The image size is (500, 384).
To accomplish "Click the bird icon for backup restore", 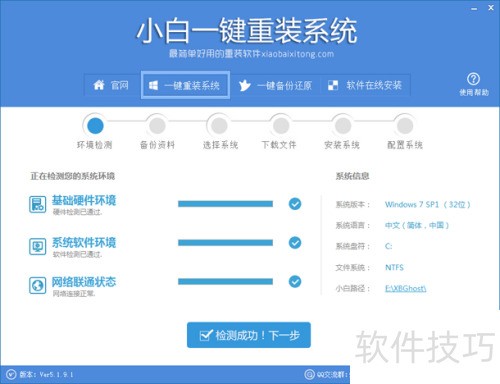I will 244,85.
